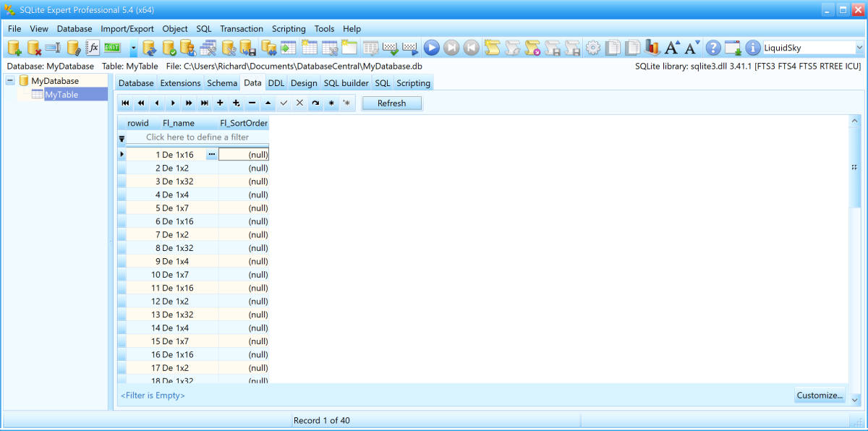Open the View menu
The image size is (868, 431).
pyautogui.click(x=39, y=29)
